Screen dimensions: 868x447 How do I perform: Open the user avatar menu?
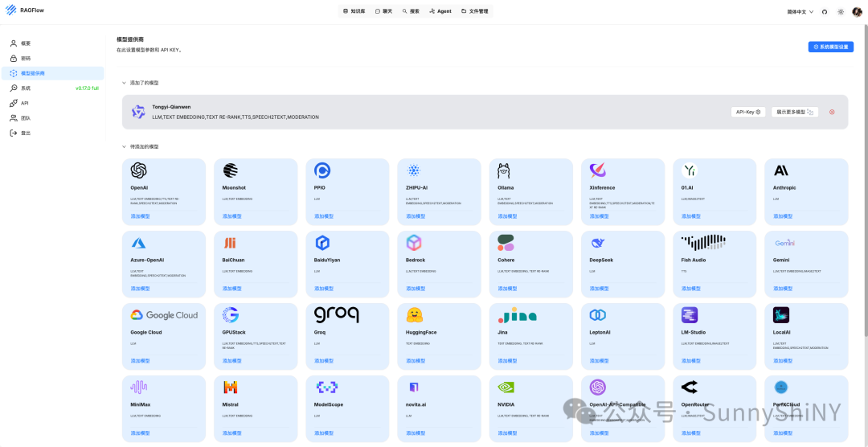point(857,11)
